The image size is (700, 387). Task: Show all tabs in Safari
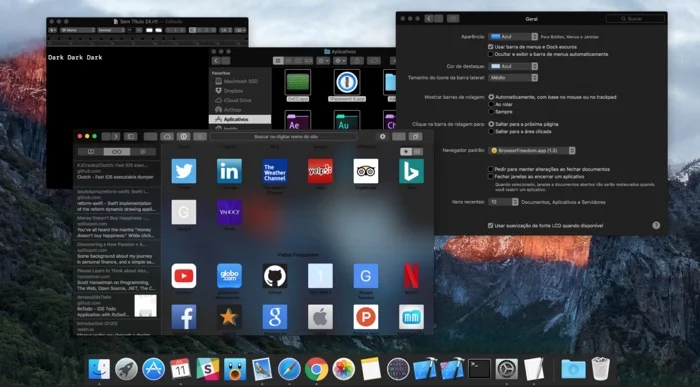(x=415, y=137)
